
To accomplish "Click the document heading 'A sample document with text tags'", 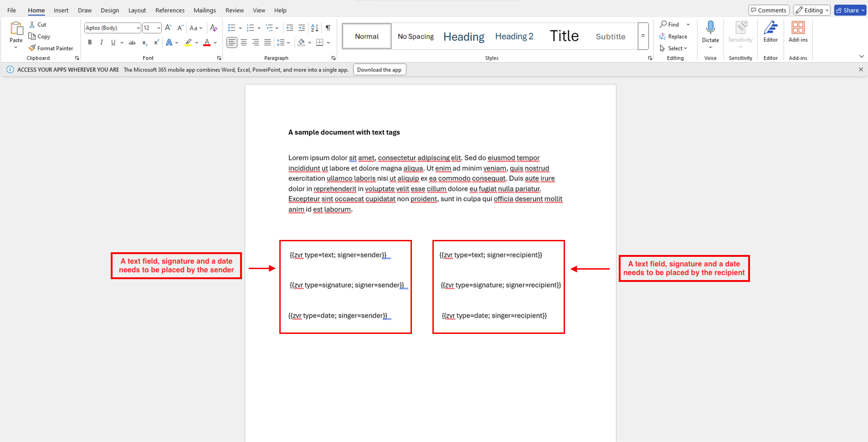I will (344, 132).
